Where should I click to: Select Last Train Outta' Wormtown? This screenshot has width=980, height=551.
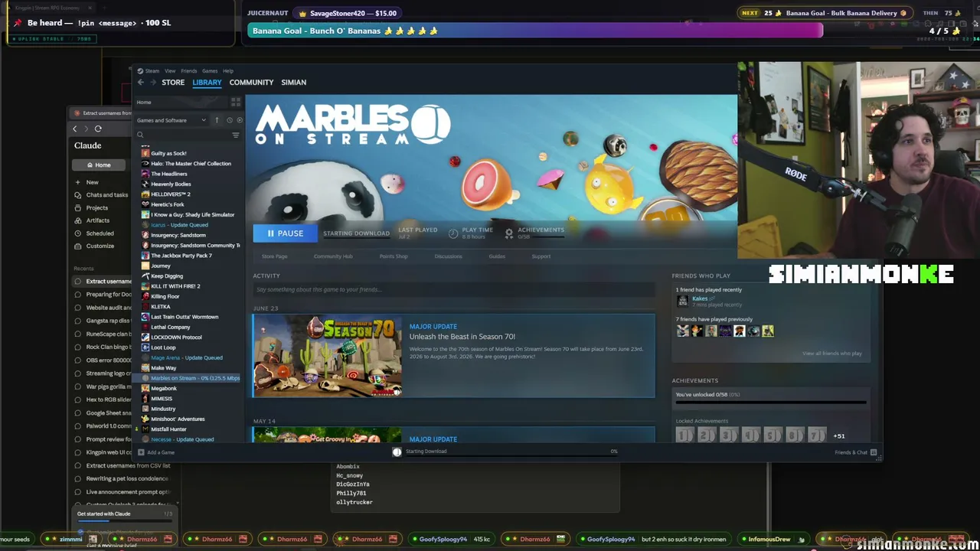tap(185, 317)
